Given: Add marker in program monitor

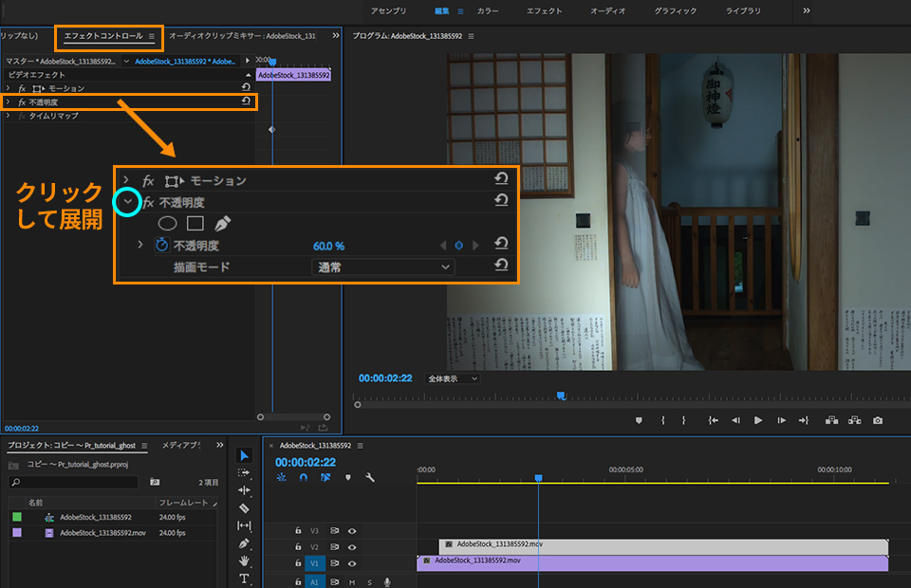Looking at the screenshot, I should point(639,420).
